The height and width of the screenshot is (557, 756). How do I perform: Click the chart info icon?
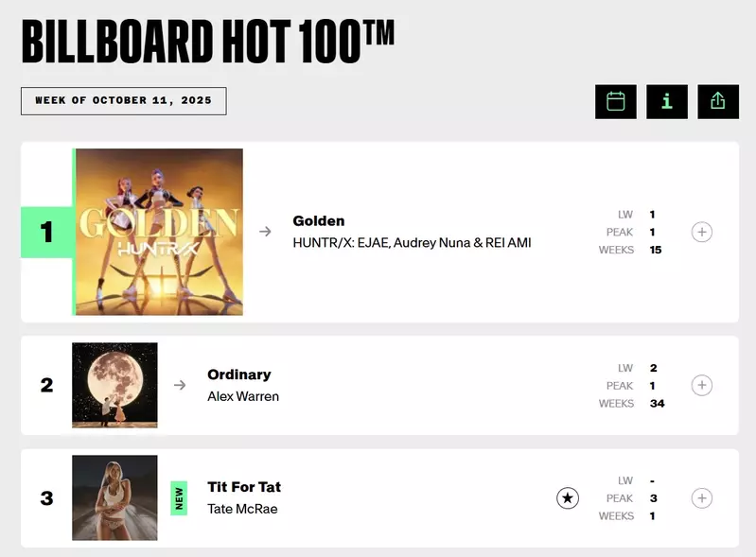(x=666, y=101)
